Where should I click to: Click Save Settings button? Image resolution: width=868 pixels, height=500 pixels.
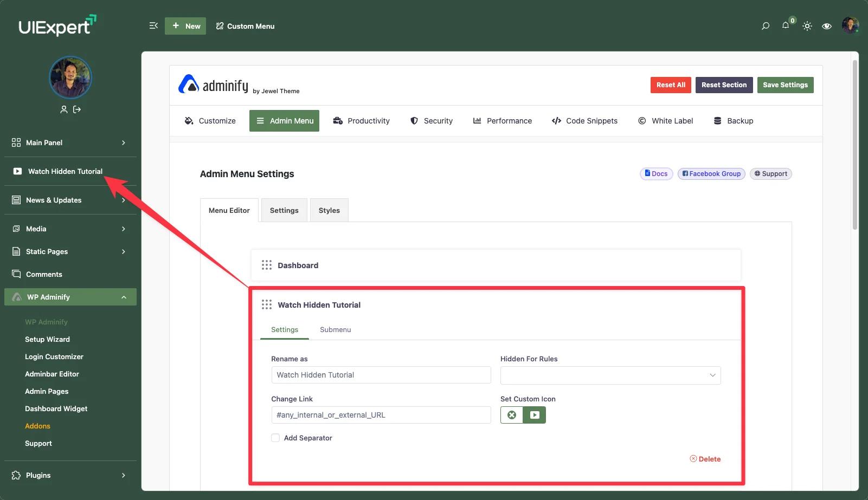[785, 85]
